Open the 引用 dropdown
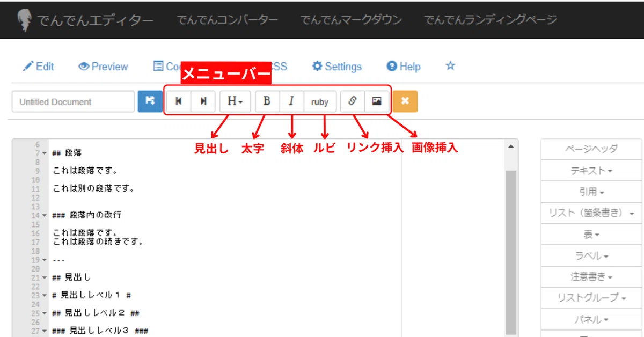Image resolution: width=644 pixels, height=337 pixels. pos(592,192)
